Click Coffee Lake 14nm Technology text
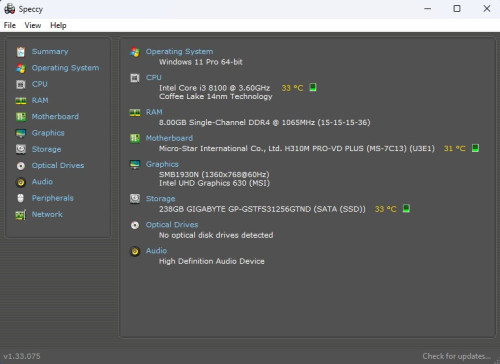Viewport: 500px width, 364px height. 216,97
